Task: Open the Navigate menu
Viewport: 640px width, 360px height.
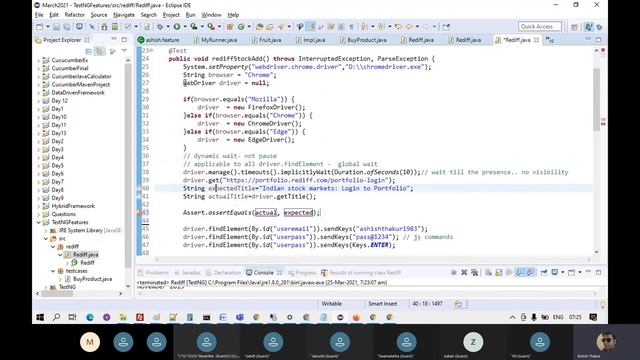Action: [124, 15]
